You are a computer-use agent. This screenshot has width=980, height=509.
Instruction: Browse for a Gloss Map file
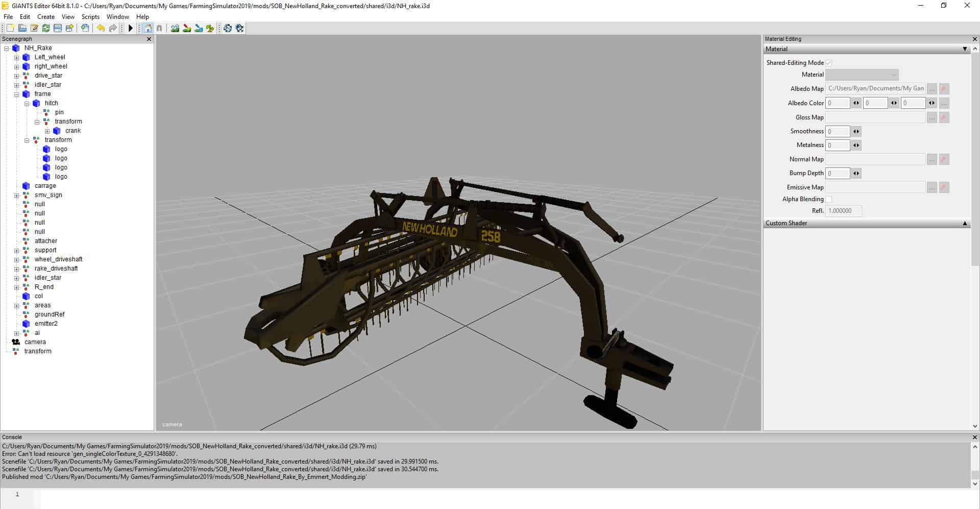[x=932, y=117]
